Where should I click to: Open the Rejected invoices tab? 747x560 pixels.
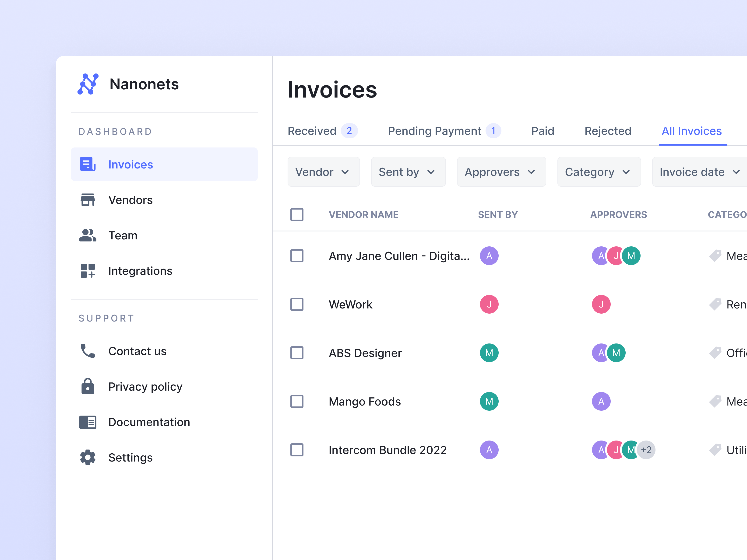pyautogui.click(x=608, y=131)
